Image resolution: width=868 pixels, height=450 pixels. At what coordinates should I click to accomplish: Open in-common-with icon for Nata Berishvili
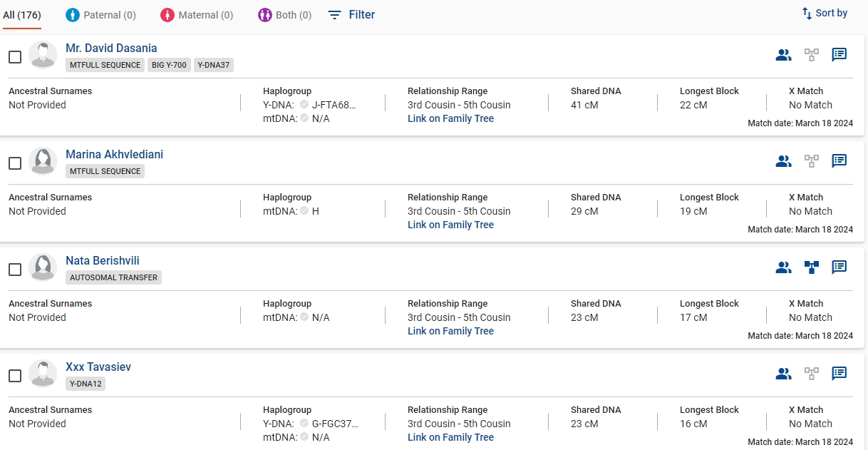[x=783, y=267]
